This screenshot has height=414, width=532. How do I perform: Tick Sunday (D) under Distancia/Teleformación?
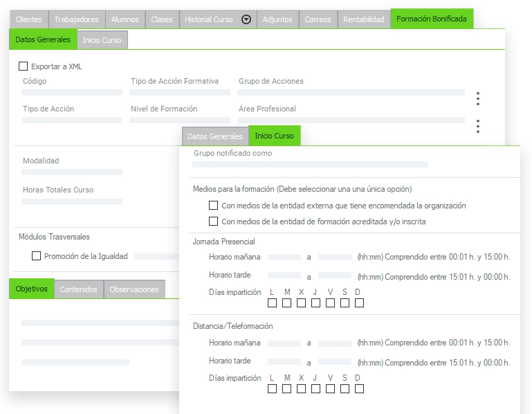click(x=359, y=388)
